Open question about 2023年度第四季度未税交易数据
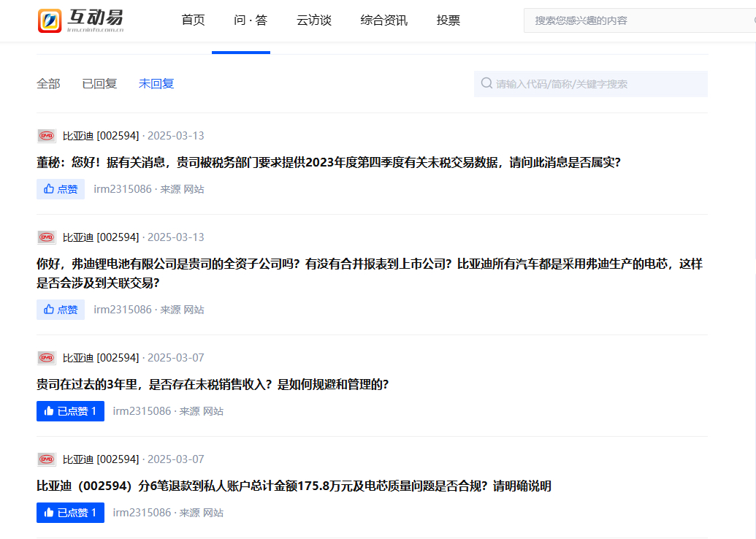The image size is (756, 539). (329, 162)
